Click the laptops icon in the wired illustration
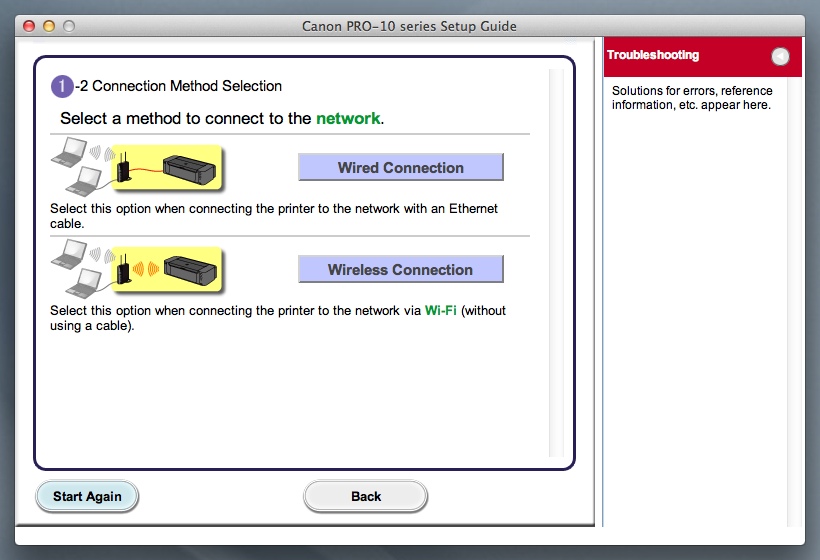This screenshot has height=560, width=820. [x=75, y=167]
